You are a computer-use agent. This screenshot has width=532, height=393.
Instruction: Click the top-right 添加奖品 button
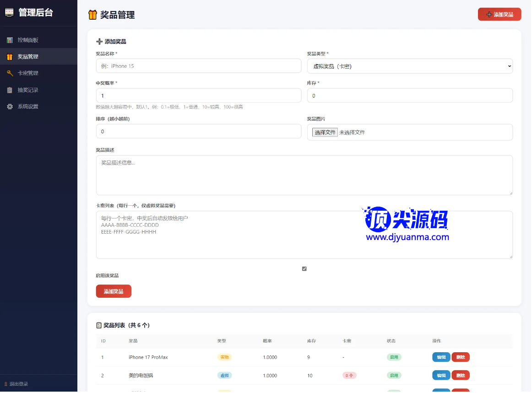499,15
